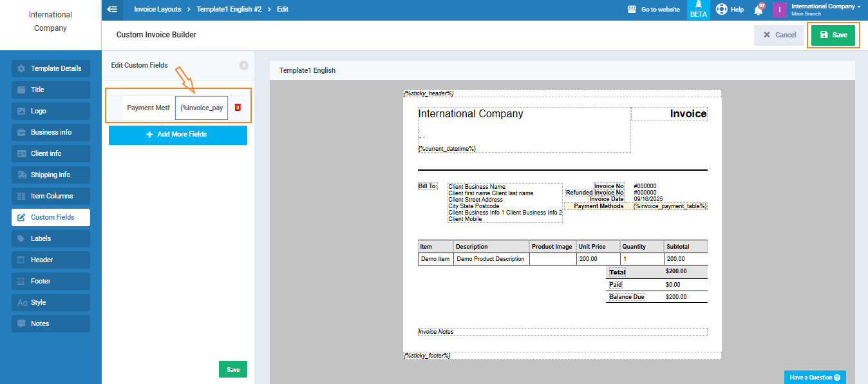Click the back arrow menu icon
This screenshot has width=868, height=384.
(113, 10)
